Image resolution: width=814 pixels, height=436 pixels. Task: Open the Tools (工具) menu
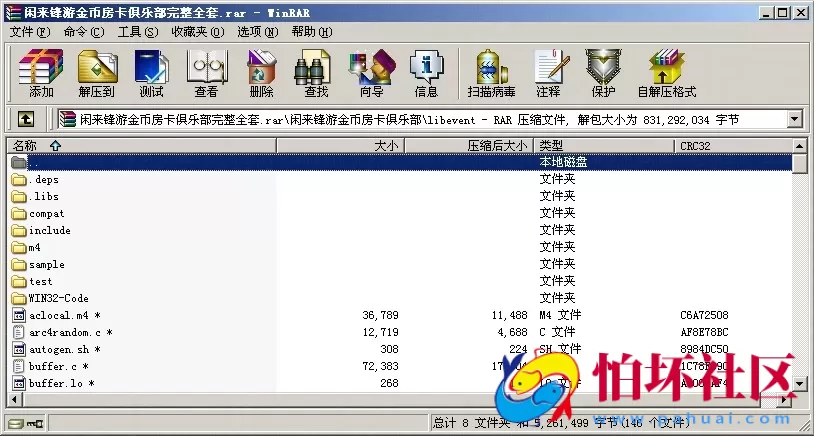pyautogui.click(x=138, y=32)
